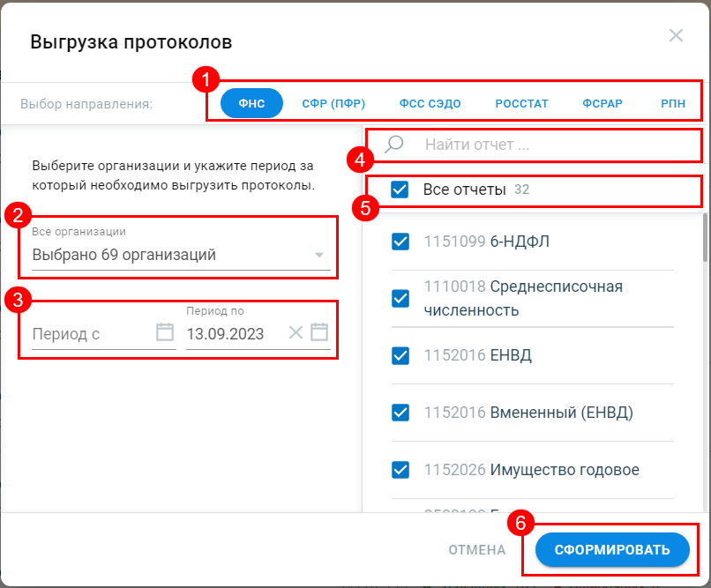Click the search magnifier icon
Image resolution: width=711 pixels, height=588 pixels.
394,145
